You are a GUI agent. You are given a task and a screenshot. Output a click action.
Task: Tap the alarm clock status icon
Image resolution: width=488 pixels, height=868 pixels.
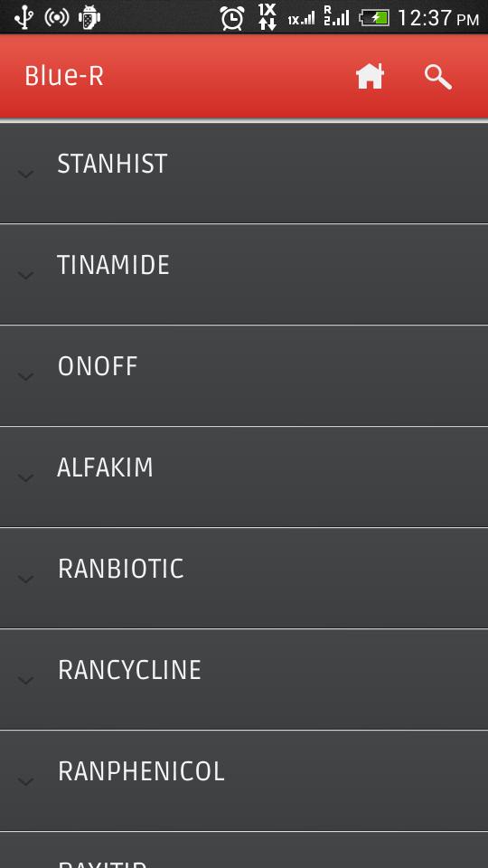click(x=232, y=18)
